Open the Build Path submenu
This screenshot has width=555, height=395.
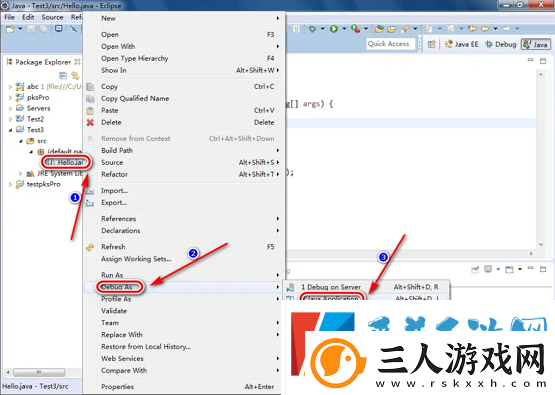(x=183, y=150)
